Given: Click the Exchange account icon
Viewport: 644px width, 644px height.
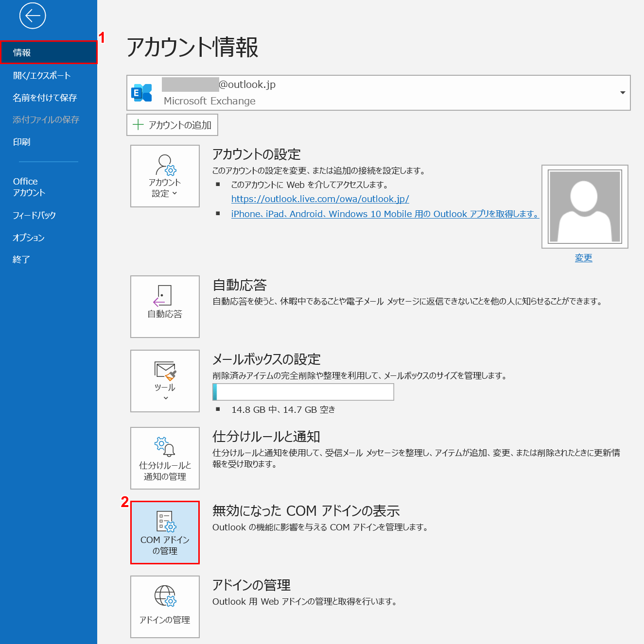Looking at the screenshot, I should 142,92.
